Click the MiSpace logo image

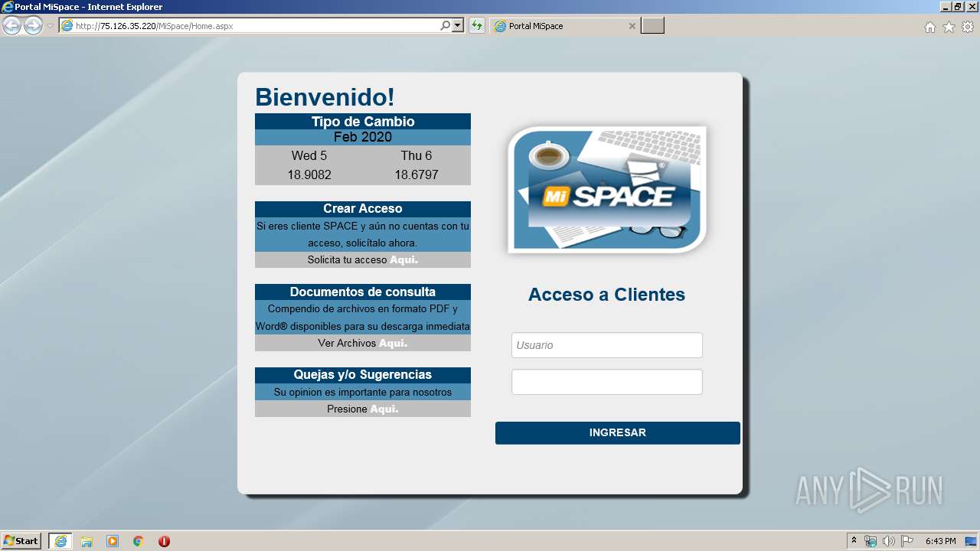pos(607,190)
